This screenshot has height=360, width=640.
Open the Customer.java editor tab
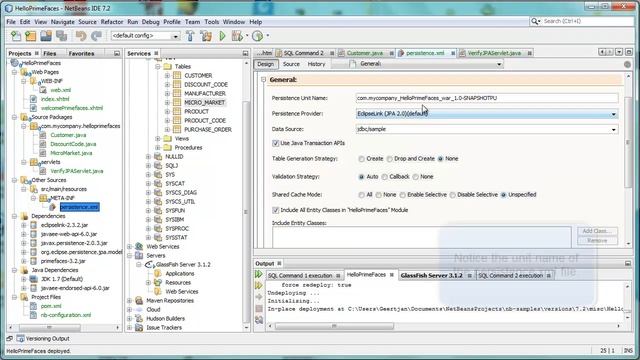[x=364, y=53]
